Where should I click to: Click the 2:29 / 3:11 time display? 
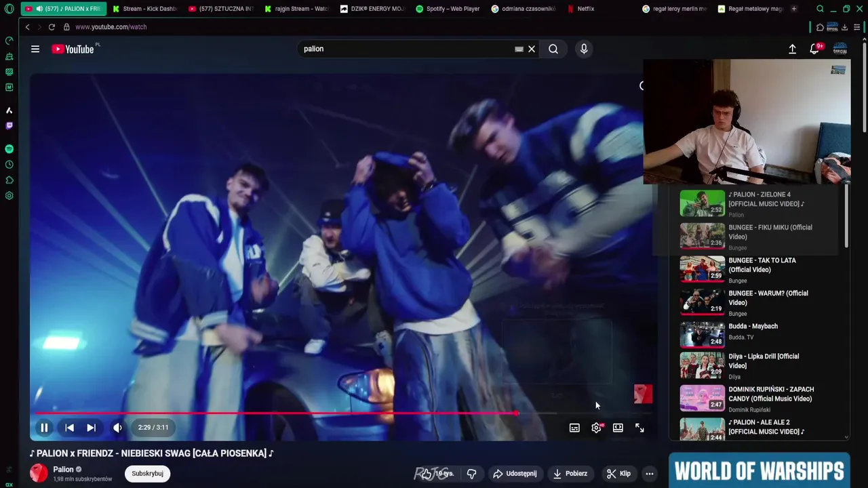(153, 428)
